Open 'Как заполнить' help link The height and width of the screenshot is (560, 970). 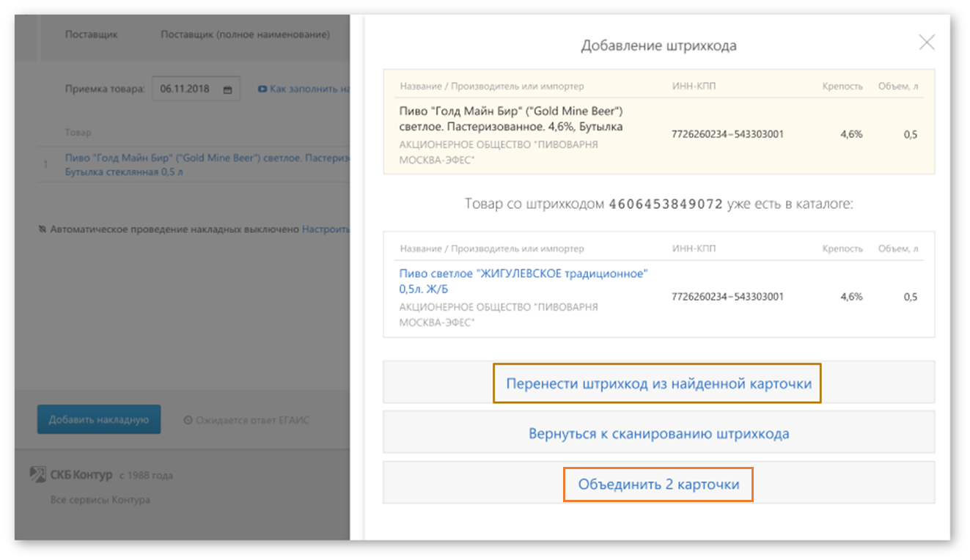click(x=308, y=89)
